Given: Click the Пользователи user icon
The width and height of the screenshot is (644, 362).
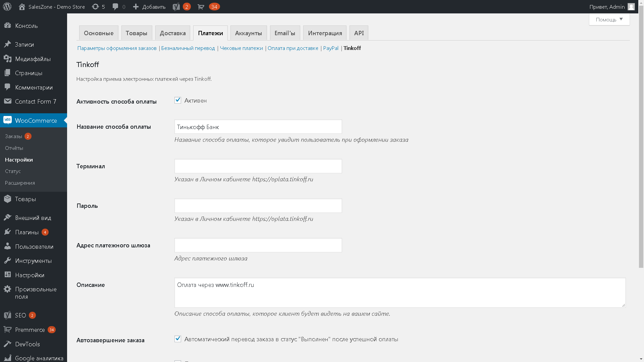Looking at the screenshot, I should (x=7, y=246).
